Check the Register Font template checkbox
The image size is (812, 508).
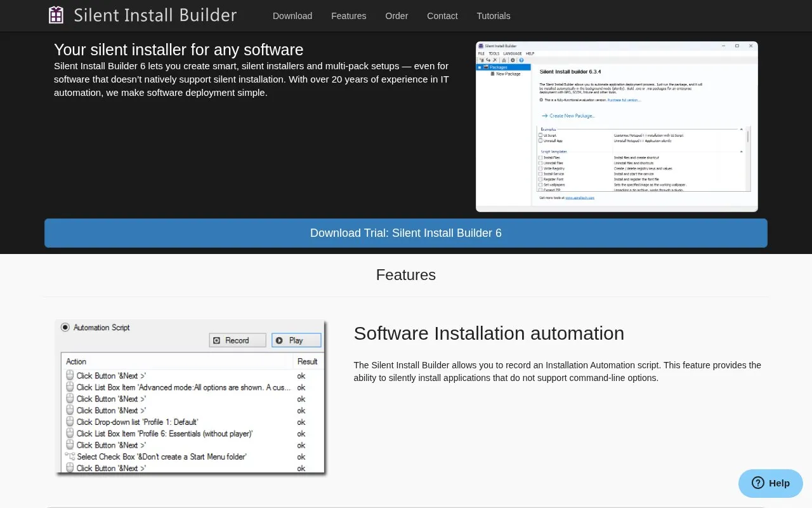pyautogui.click(x=540, y=180)
